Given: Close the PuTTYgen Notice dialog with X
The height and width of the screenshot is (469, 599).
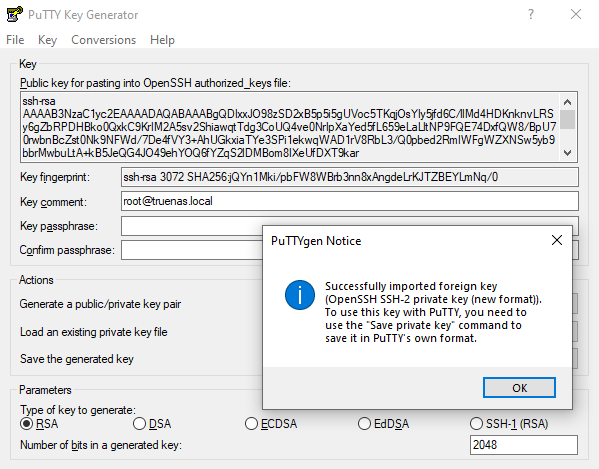Looking at the screenshot, I should point(557,240).
